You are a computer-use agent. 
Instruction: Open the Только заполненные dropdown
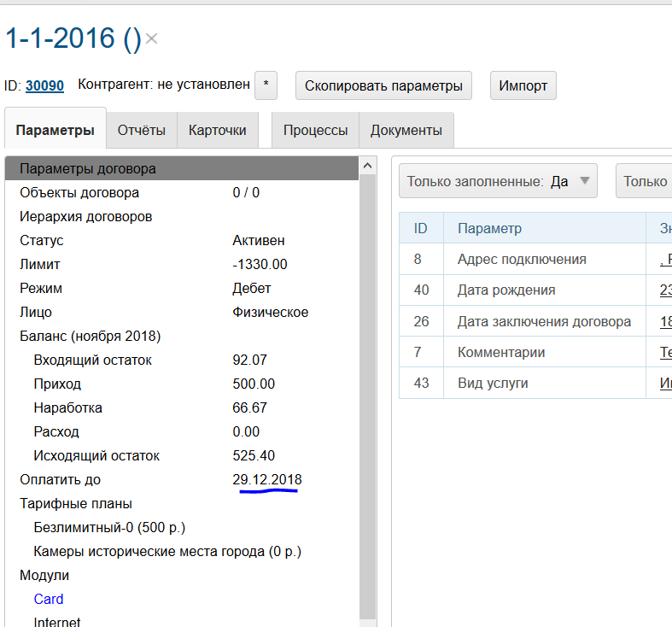click(x=498, y=181)
